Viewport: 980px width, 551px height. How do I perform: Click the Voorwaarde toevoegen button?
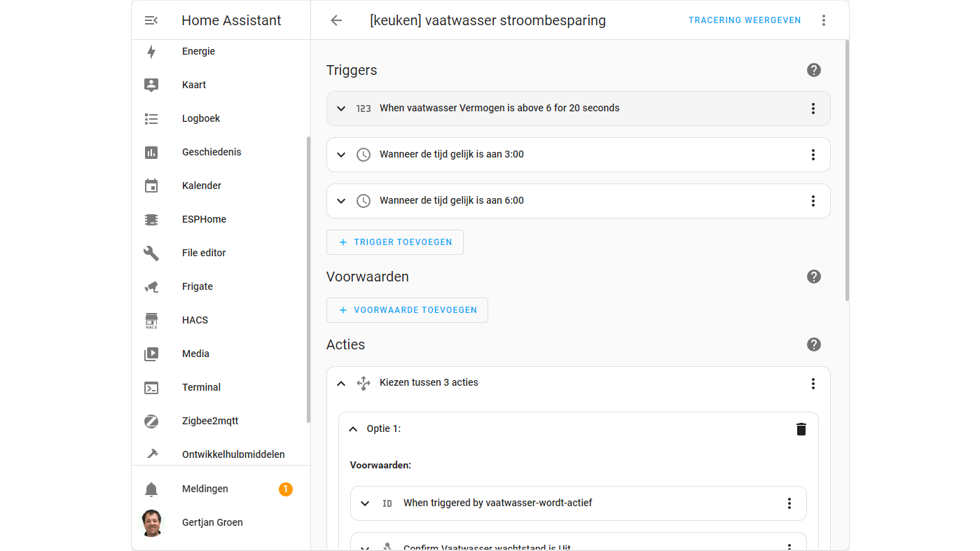pyautogui.click(x=407, y=310)
